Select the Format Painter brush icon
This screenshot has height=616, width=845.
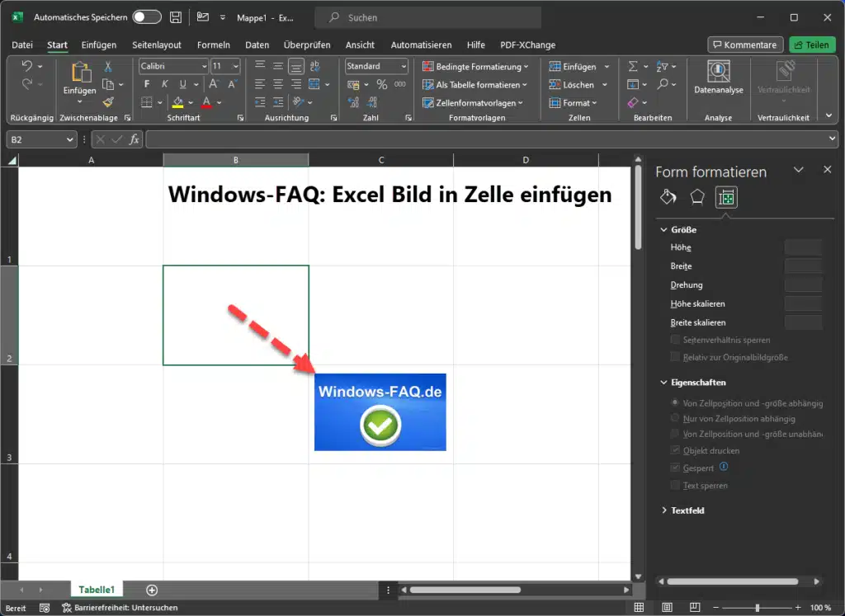pyautogui.click(x=108, y=101)
